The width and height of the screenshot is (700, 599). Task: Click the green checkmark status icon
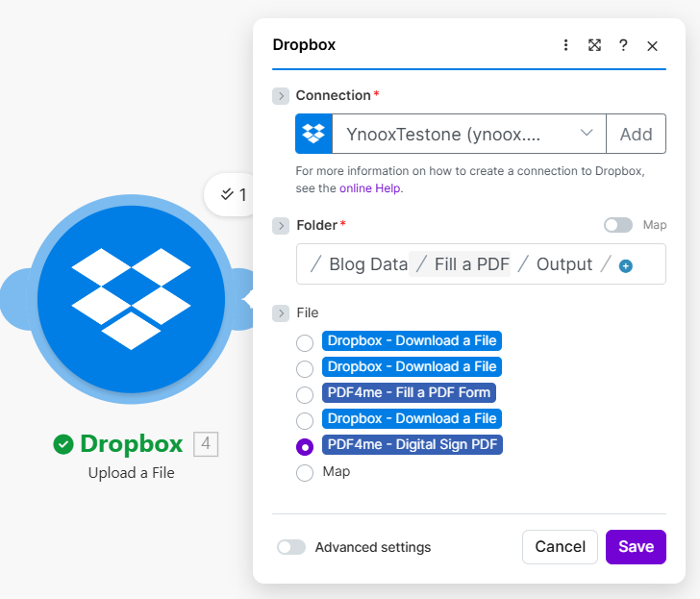point(63,443)
